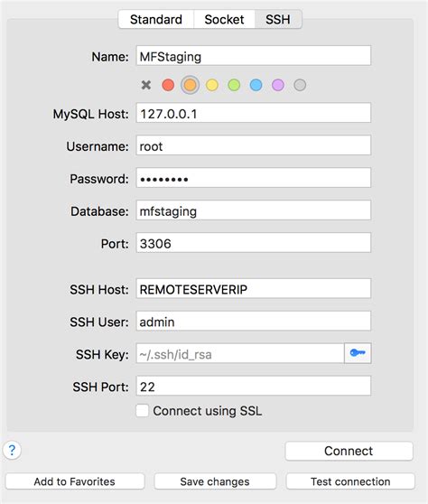The height and width of the screenshot is (504, 428).
Task: Open the SSH connection tab
Action: click(278, 19)
